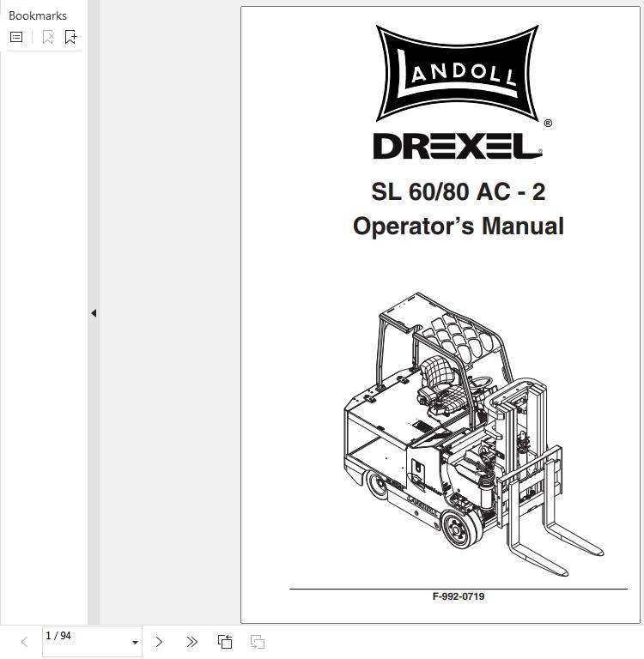Click the next view navigation icon
644x659 pixels.
[x=258, y=642]
